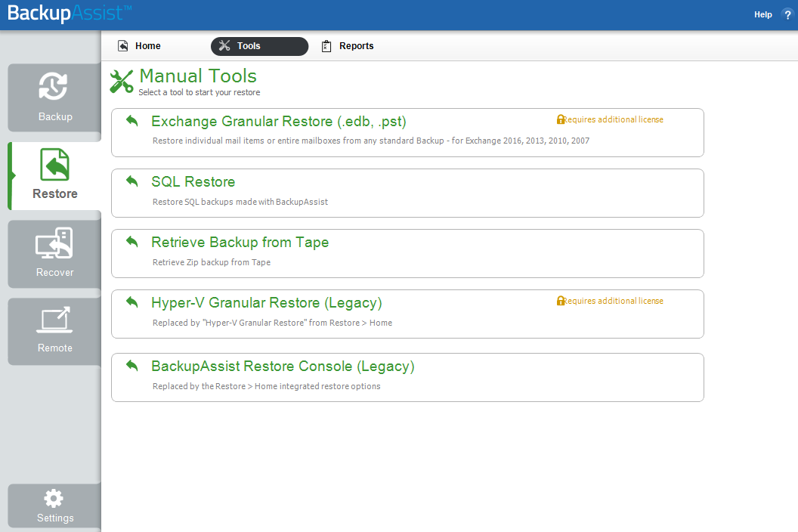This screenshot has width=798, height=532.
Task: Open the Reports tab
Action: [x=356, y=46]
